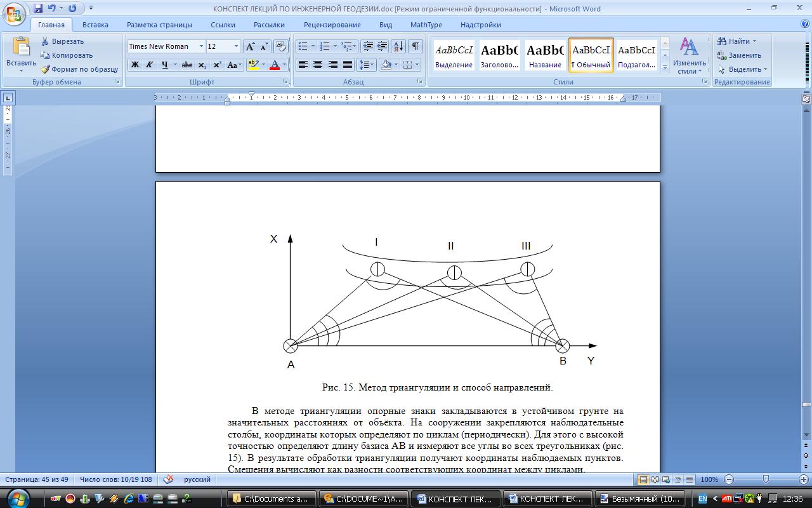Save document from quick access toolbar
This screenshot has width=812, height=508.
pos(38,8)
